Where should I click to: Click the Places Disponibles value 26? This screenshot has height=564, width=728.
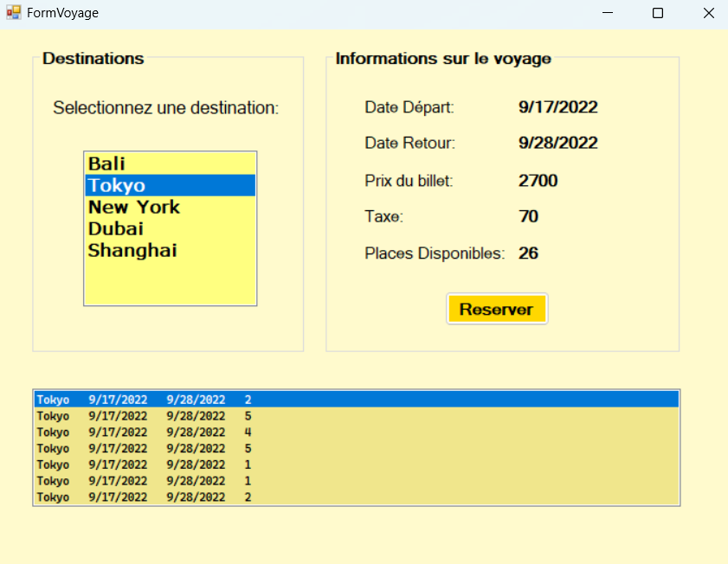[528, 253]
